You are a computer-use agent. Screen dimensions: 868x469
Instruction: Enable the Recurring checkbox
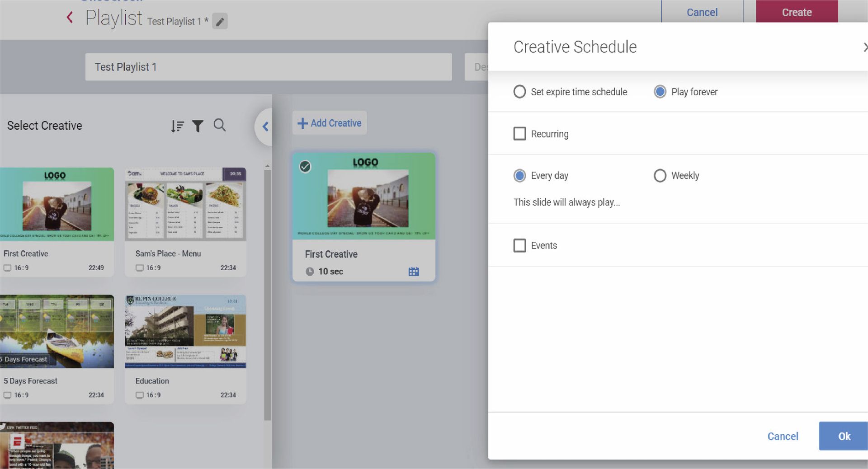tap(520, 134)
